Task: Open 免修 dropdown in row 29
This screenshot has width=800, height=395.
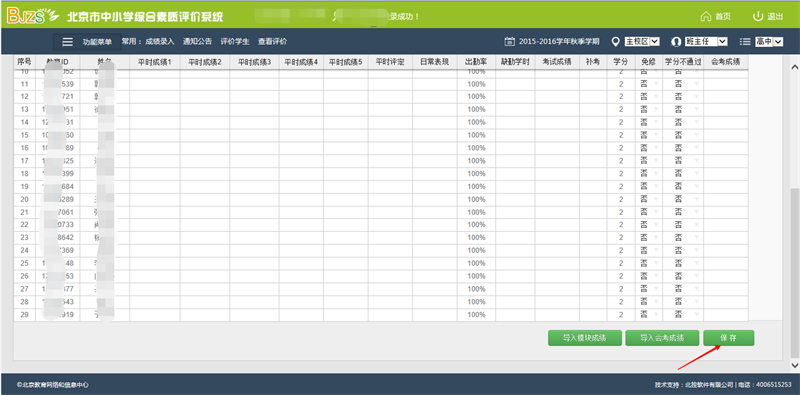Action: point(648,315)
